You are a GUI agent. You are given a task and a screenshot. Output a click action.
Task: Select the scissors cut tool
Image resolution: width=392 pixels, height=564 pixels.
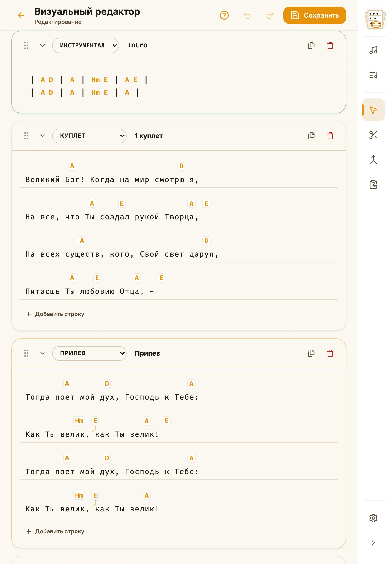coord(373,135)
